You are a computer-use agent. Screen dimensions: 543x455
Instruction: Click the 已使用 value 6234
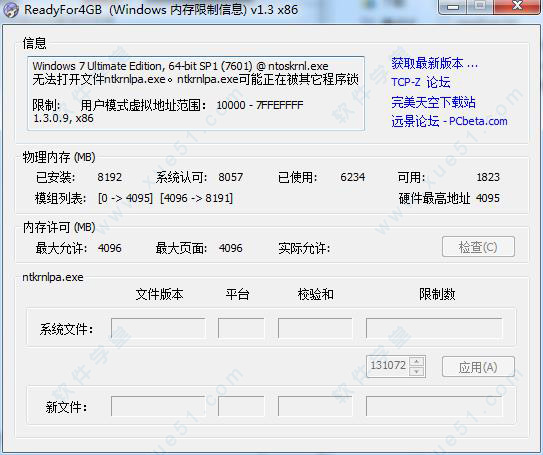[x=353, y=177]
